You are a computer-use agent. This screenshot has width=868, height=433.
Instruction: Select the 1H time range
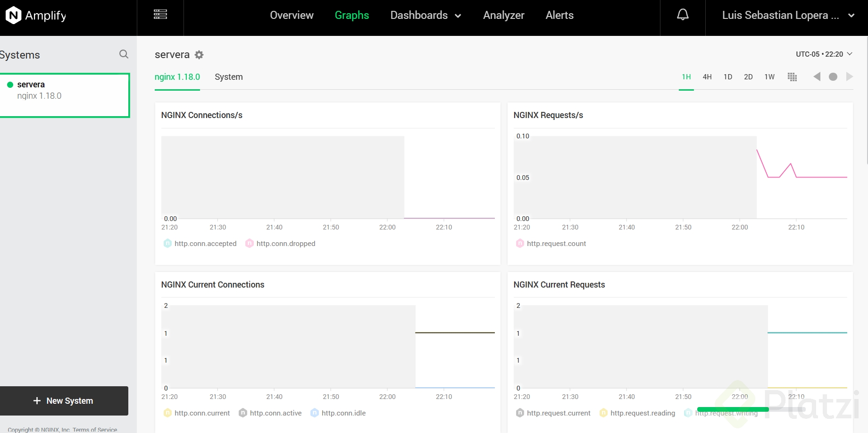686,77
